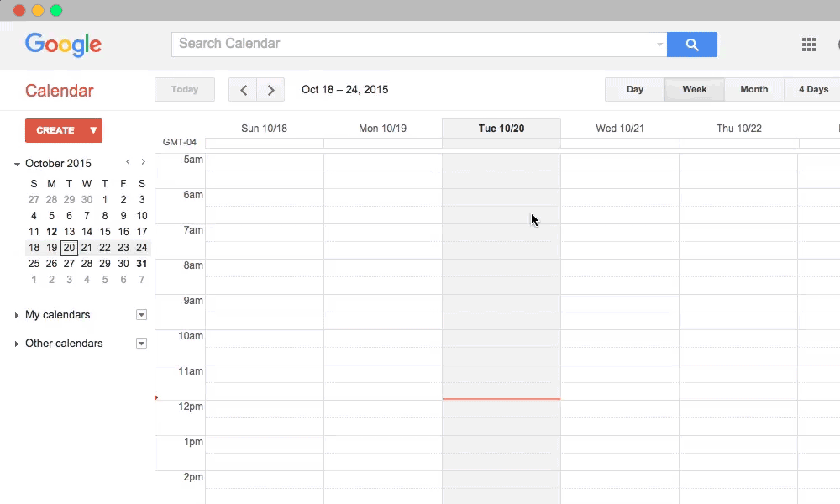The width and height of the screenshot is (840, 504).
Task: Open Sun 10/18 day header
Action: [264, 128]
